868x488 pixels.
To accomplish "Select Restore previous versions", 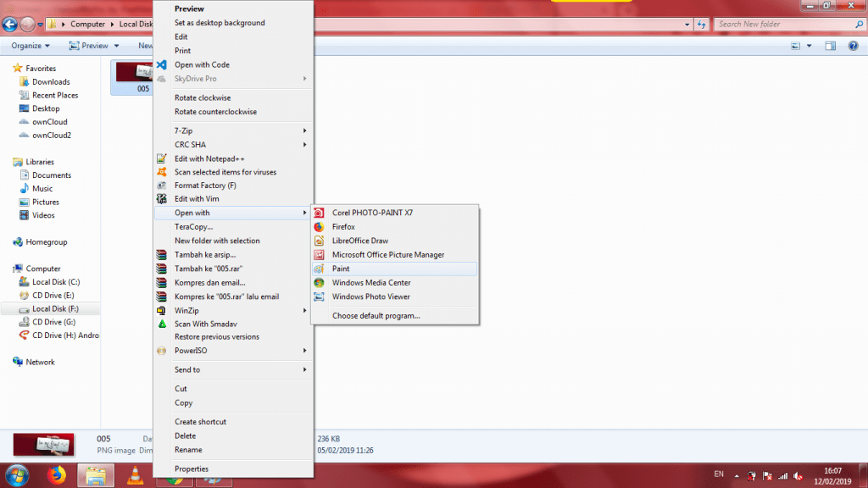I will point(217,337).
